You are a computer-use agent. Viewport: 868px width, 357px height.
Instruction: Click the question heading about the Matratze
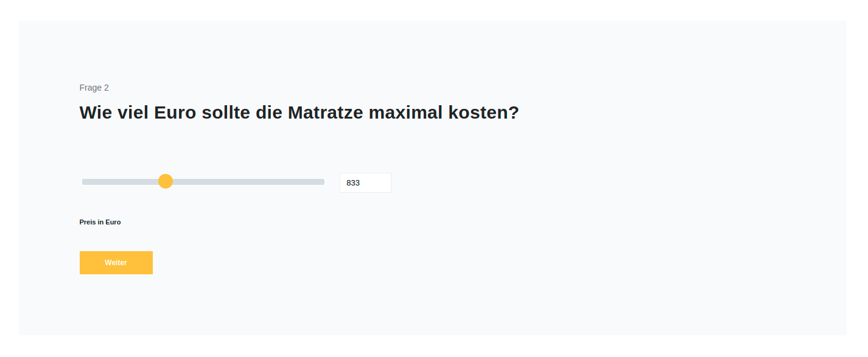coord(299,113)
